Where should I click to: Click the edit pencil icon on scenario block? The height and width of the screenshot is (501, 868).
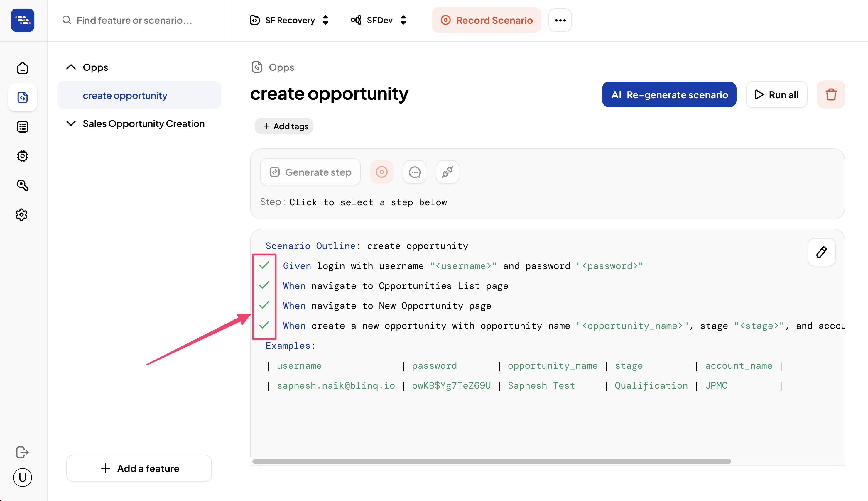point(822,251)
